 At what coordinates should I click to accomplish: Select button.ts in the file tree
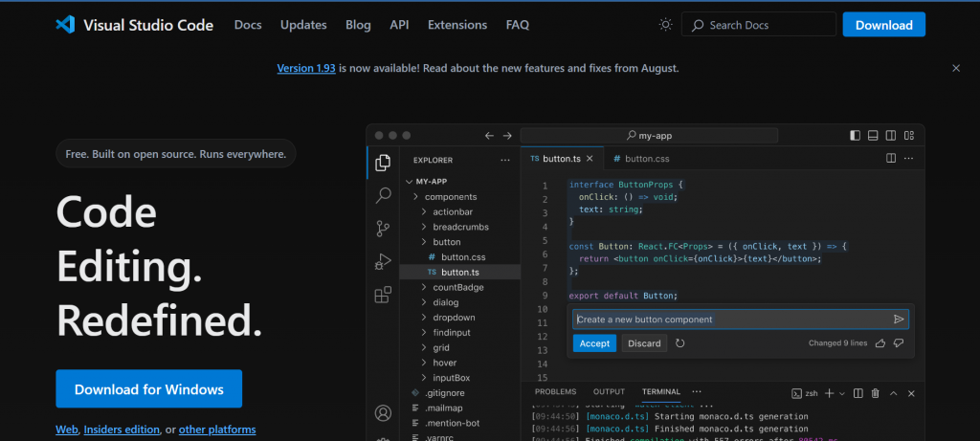click(x=460, y=272)
